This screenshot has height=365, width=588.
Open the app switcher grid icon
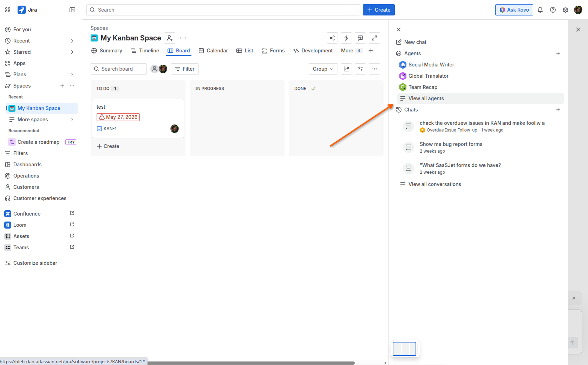coord(8,10)
